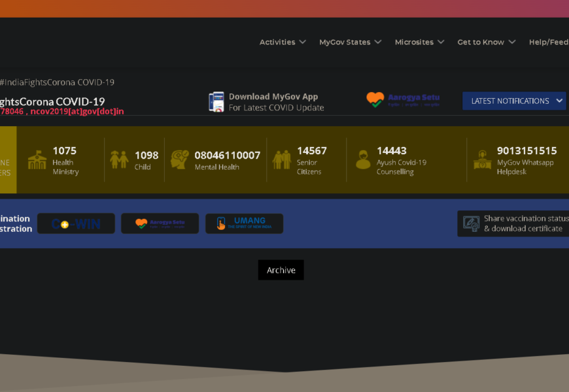Screen dimensions: 569x392
Task: Click the MyGov Whatsapp Helpdesk label
Action: point(525,167)
